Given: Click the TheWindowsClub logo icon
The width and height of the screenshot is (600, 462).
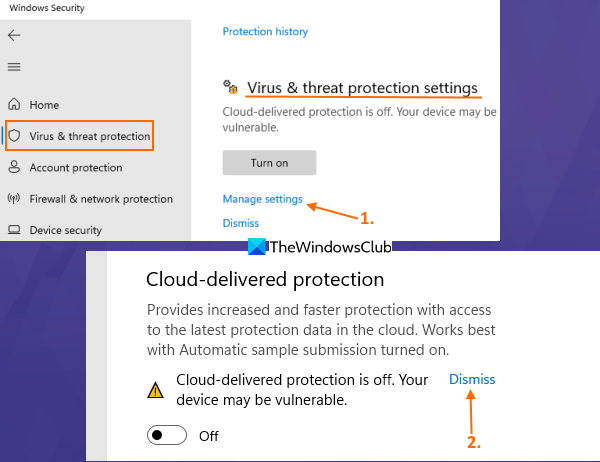Looking at the screenshot, I should point(257,247).
